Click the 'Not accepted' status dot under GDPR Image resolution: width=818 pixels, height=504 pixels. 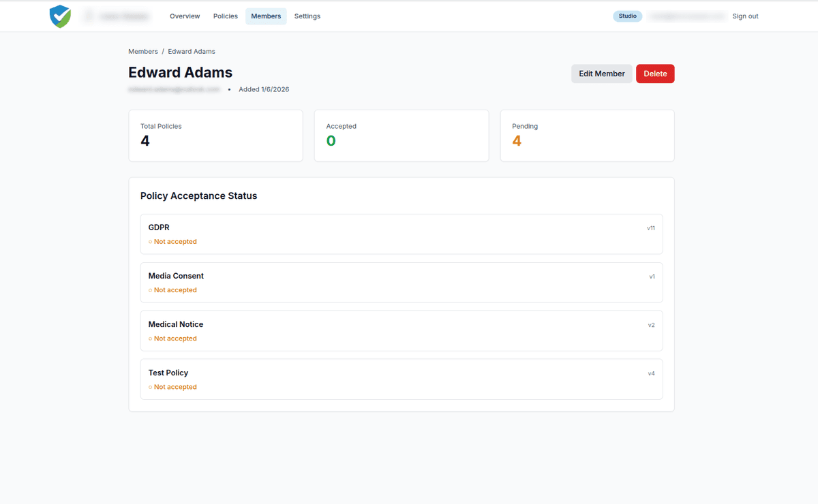tap(151, 242)
